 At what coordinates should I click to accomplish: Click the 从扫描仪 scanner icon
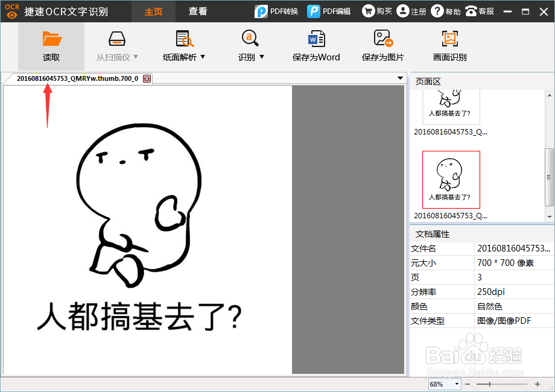(x=117, y=39)
